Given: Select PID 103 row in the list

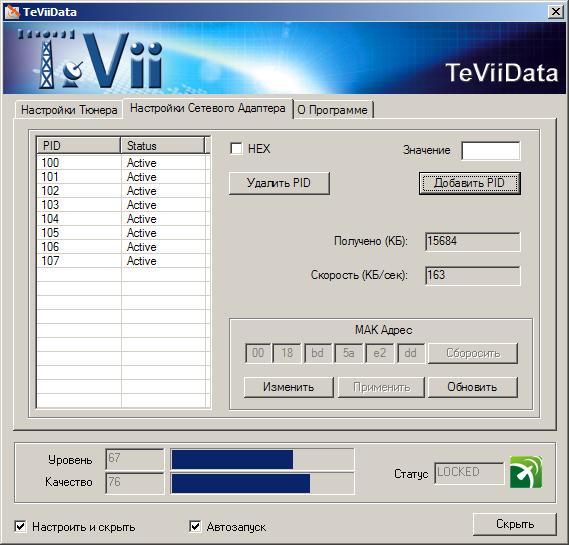Looking at the screenshot, I should pos(123,205).
